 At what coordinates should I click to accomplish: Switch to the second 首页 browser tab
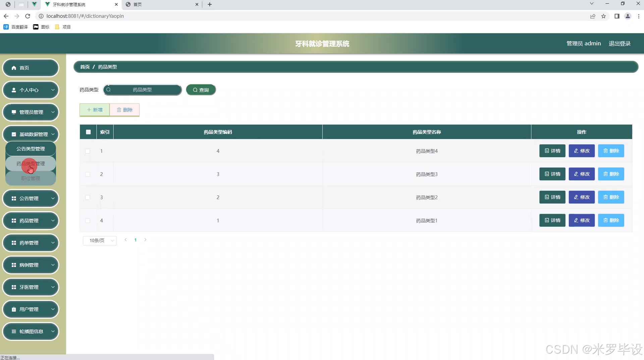coord(162,4)
